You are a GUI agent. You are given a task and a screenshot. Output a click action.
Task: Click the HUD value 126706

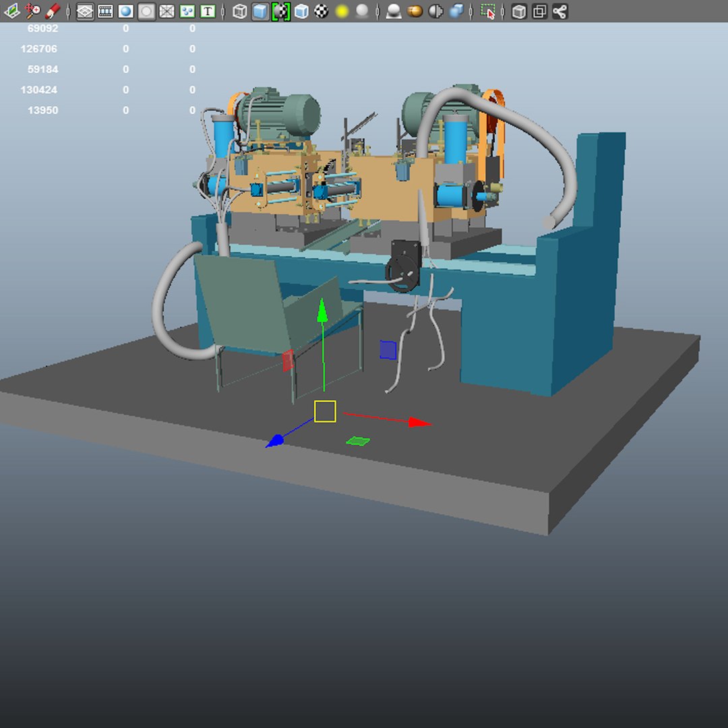[x=39, y=49]
